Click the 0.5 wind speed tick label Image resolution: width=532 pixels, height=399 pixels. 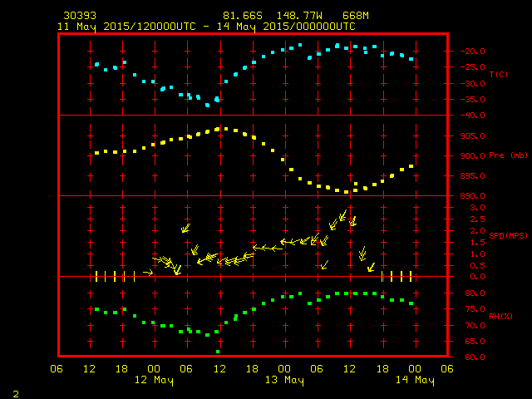(477, 266)
